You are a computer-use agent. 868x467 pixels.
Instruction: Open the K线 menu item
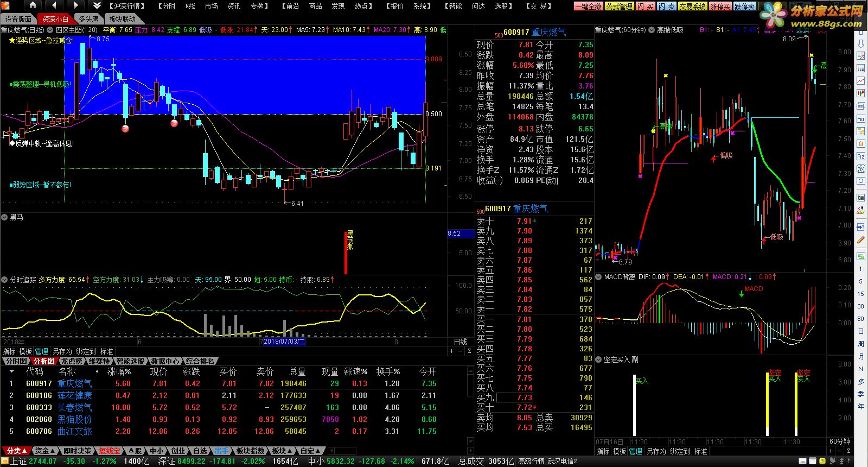tap(190, 6)
